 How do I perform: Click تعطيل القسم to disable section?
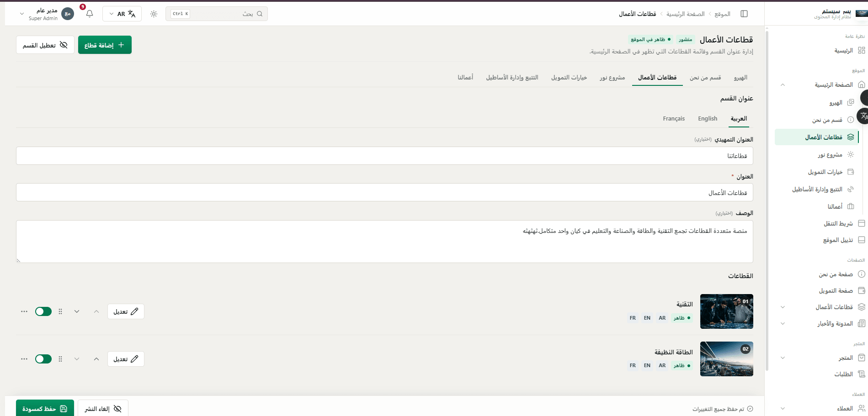(45, 45)
